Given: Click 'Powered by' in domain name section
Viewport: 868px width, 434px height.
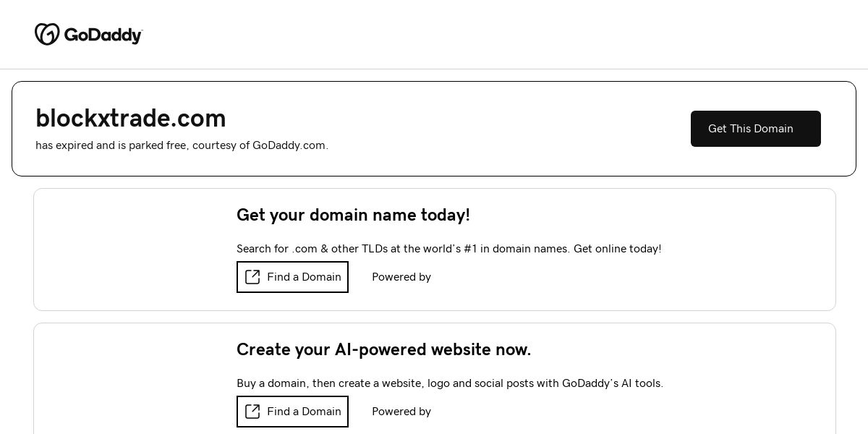Looking at the screenshot, I should click(x=401, y=277).
